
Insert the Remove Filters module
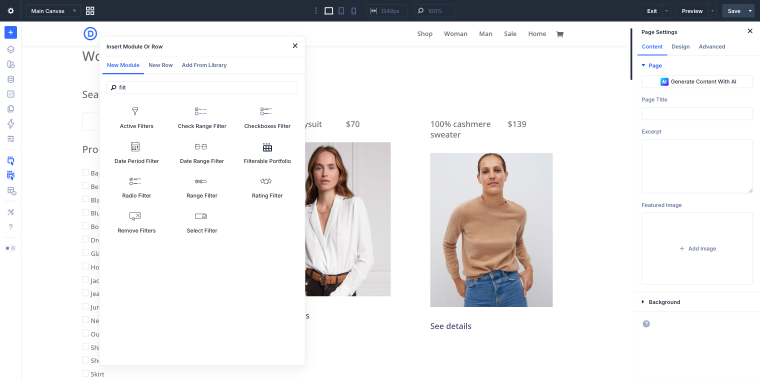click(x=136, y=222)
